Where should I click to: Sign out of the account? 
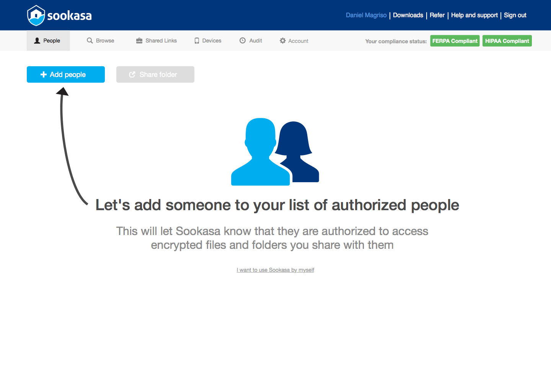515,15
